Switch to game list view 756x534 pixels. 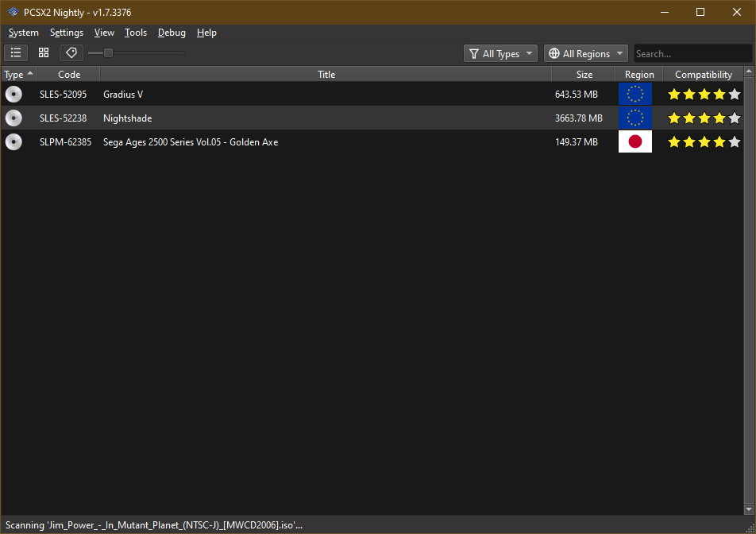16,52
